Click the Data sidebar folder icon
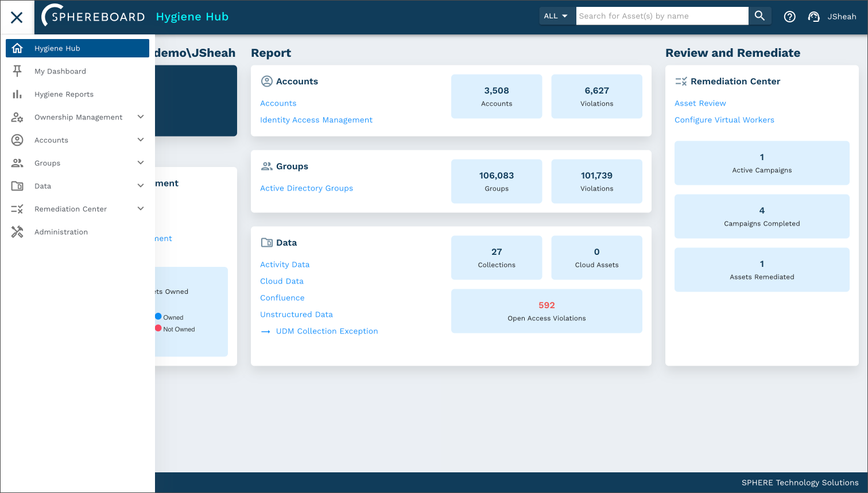This screenshot has height=493, width=868. pos(17,186)
